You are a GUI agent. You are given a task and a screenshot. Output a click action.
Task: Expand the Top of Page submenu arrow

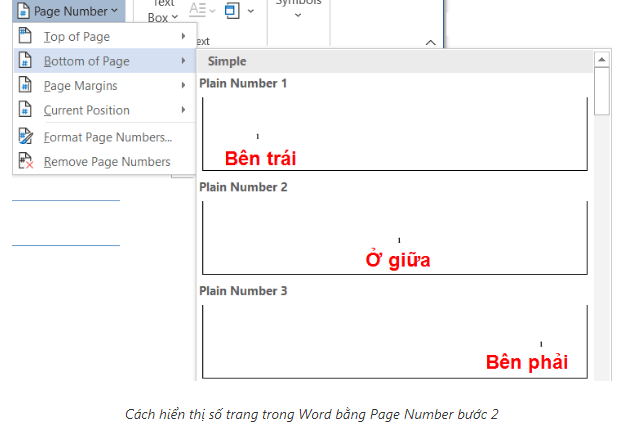pos(183,37)
